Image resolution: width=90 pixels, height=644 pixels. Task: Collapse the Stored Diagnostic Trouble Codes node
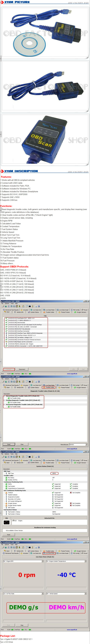click(x=4, y=396)
